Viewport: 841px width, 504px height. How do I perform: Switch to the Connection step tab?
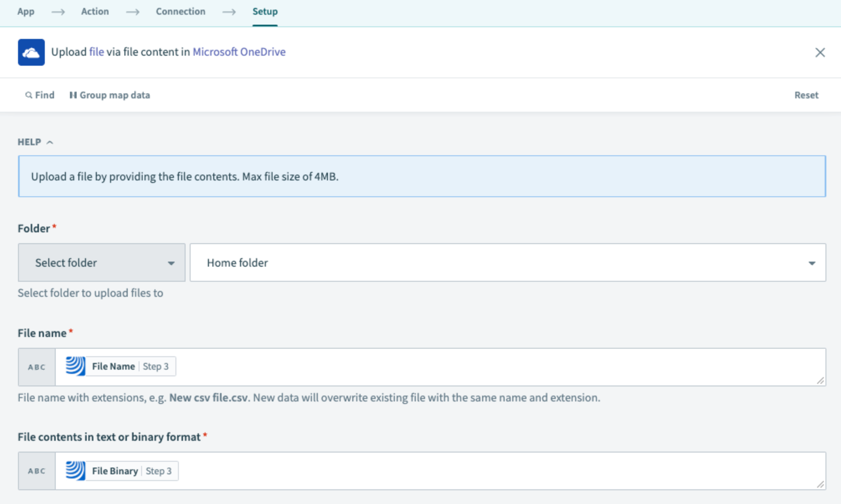click(x=181, y=12)
